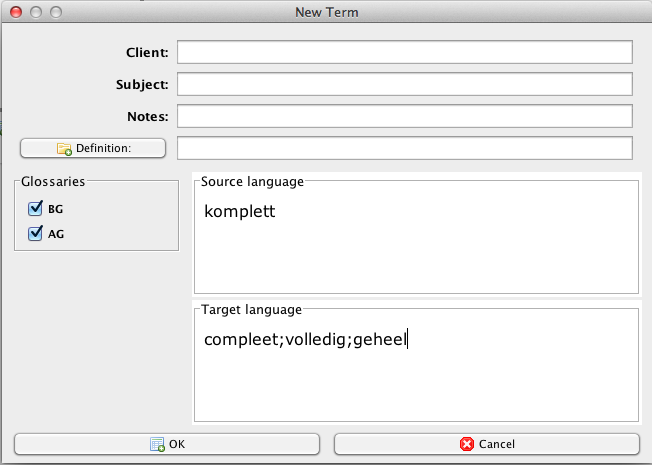Click the green document icon beside OK
Image resolution: width=652 pixels, height=465 pixels.
157,444
